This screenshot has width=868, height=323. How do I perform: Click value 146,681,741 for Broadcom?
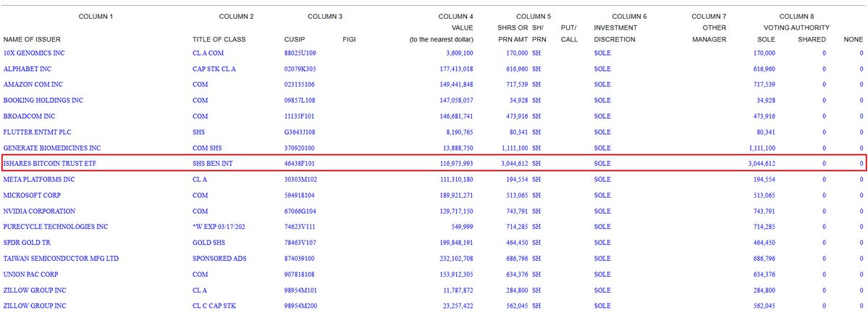click(456, 117)
